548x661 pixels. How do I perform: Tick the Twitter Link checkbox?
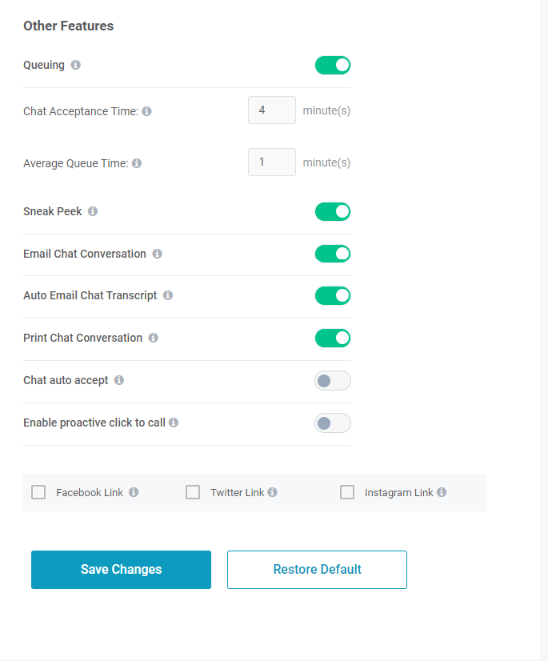point(193,492)
